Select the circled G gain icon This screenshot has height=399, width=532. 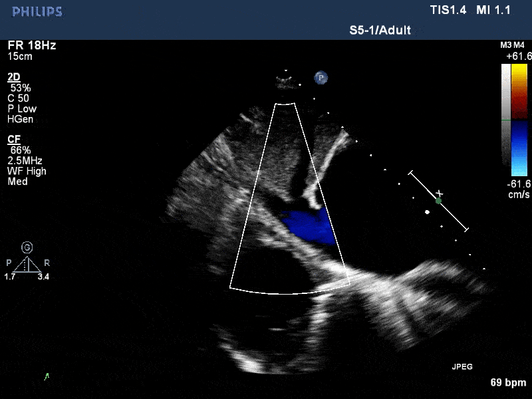[x=27, y=247]
